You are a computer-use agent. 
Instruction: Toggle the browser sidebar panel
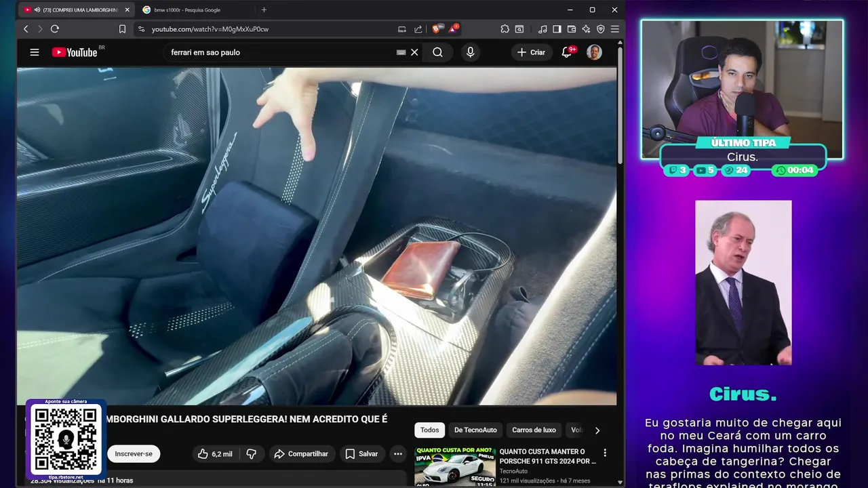[557, 29]
